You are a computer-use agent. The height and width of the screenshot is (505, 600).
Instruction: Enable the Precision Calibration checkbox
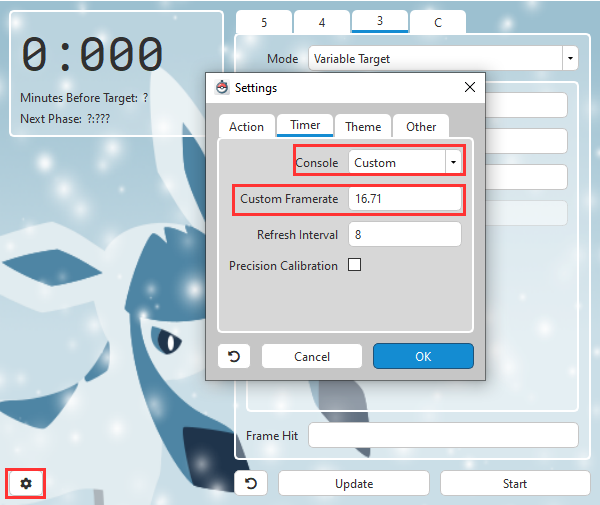354,265
